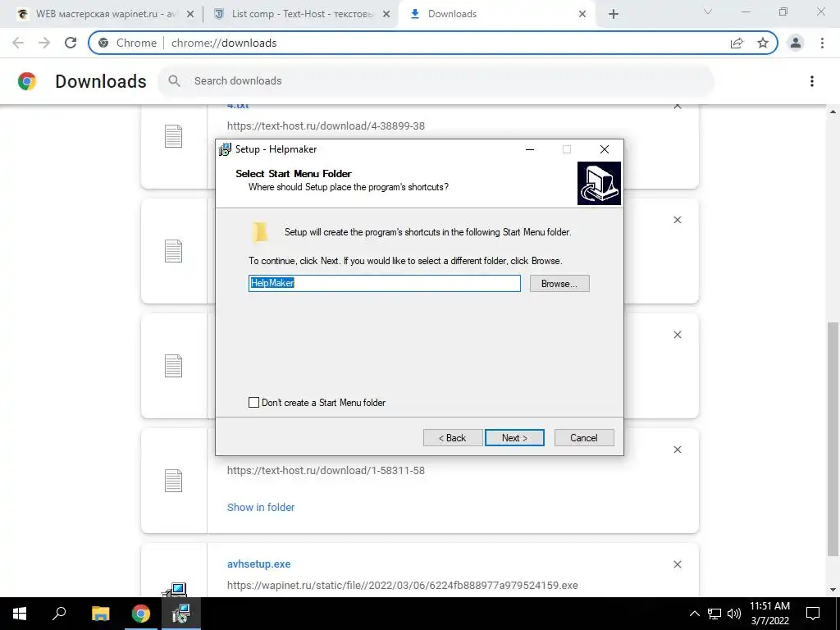The height and width of the screenshot is (630, 840).
Task: Click Show in folder link
Action: point(261,507)
